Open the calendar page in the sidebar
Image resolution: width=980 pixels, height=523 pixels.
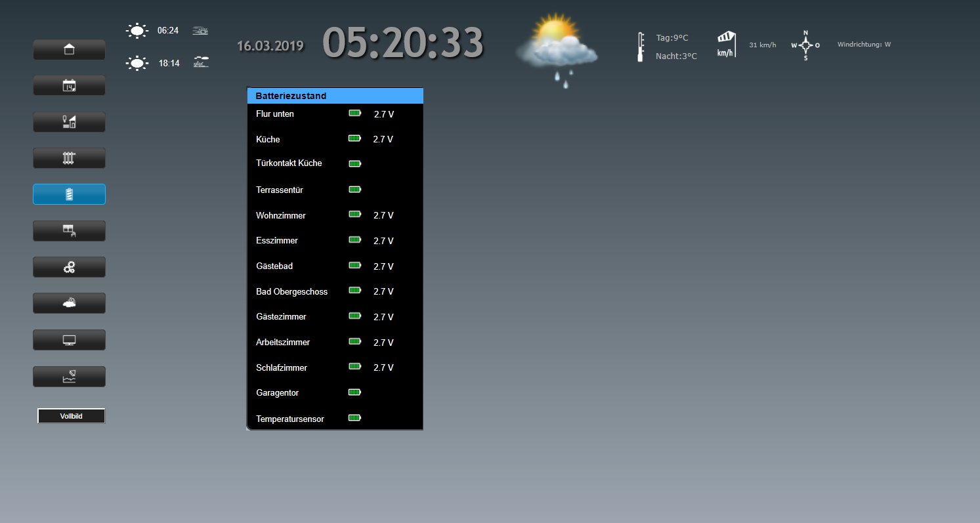pyautogui.click(x=69, y=85)
